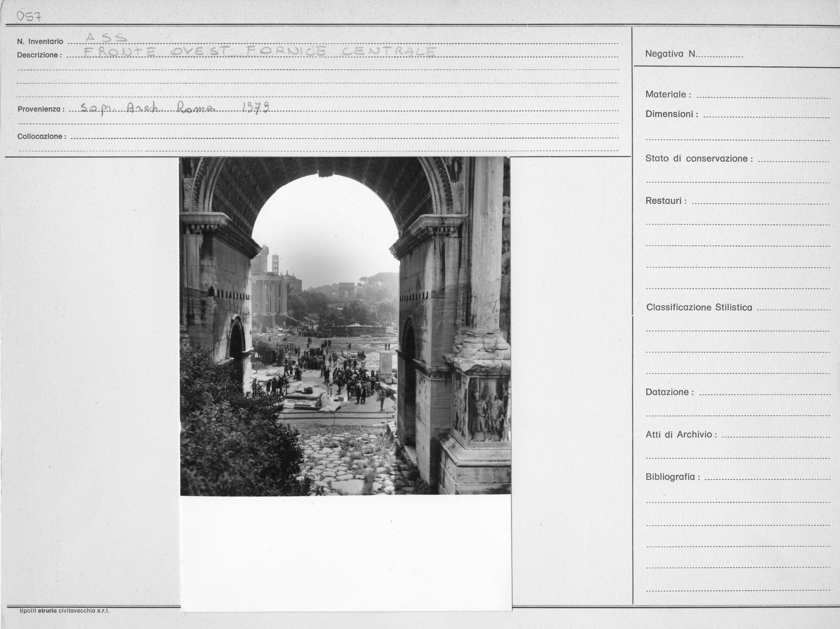840x629 pixels.
Task: Click the 'Stato di conservazione :' label
Action: coord(699,159)
